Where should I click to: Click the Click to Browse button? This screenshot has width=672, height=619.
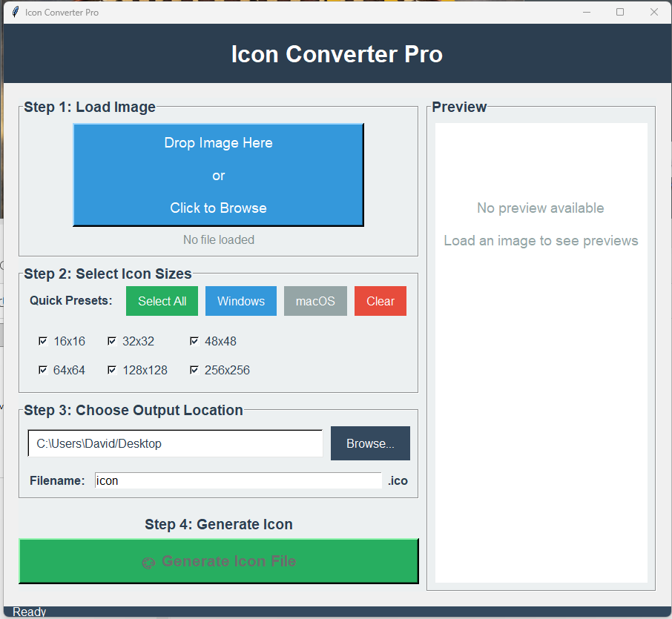pos(218,208)
